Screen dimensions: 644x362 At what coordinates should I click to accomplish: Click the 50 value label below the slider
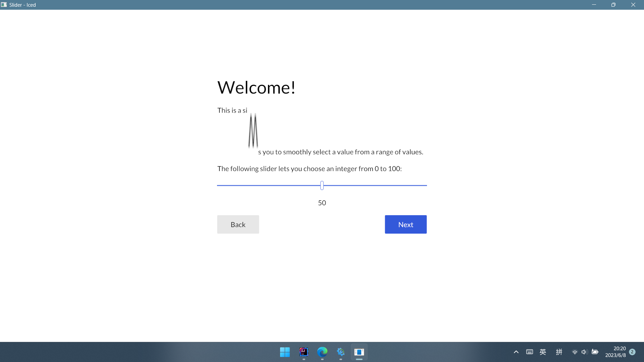(322, 202)
